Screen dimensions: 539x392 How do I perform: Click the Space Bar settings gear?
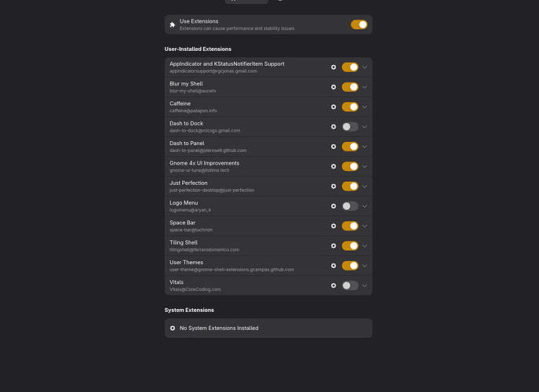point(333,226)
